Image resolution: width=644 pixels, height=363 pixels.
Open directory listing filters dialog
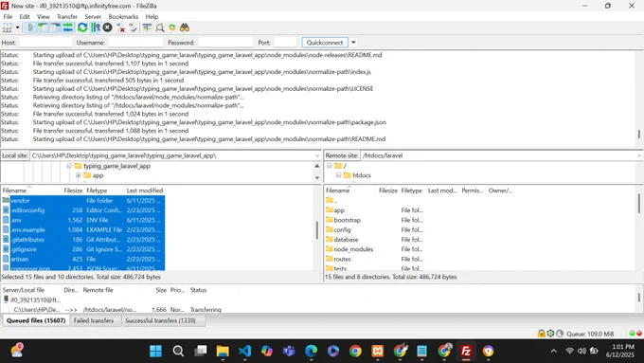point(147,27)
